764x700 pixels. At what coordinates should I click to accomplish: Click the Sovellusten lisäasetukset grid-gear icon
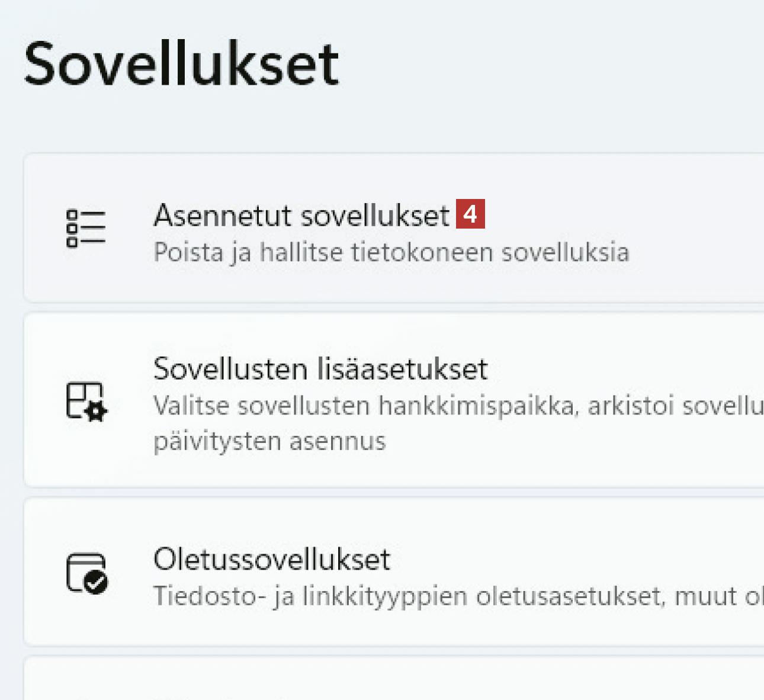pyautogui.click(x=86, y=402)
